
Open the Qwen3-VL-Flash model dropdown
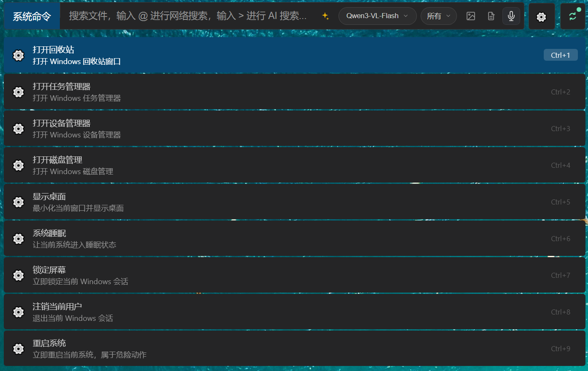click(x=377, y=16)
